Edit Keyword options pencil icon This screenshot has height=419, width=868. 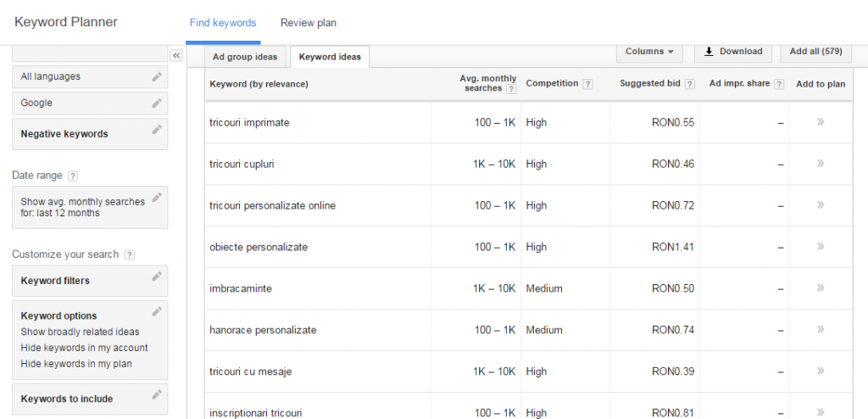157,311
